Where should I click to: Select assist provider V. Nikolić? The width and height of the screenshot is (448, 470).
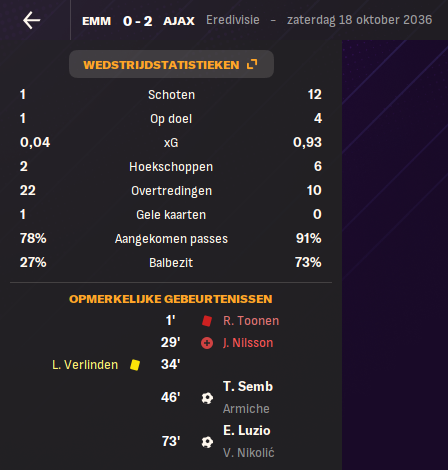coord(249,453)
